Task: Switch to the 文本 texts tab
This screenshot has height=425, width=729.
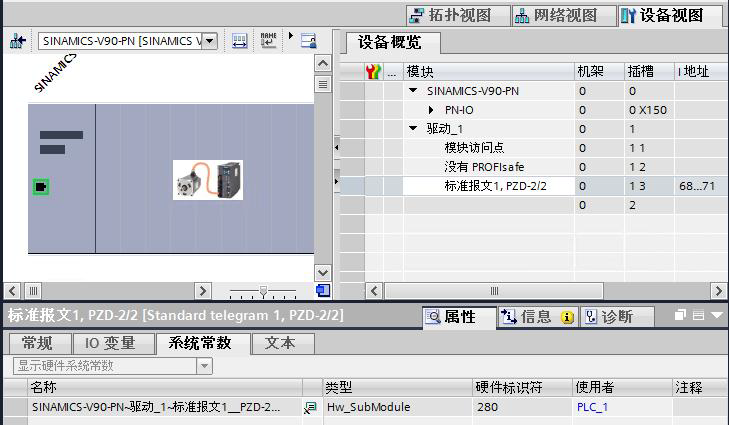Action: [x=283, y=344]
